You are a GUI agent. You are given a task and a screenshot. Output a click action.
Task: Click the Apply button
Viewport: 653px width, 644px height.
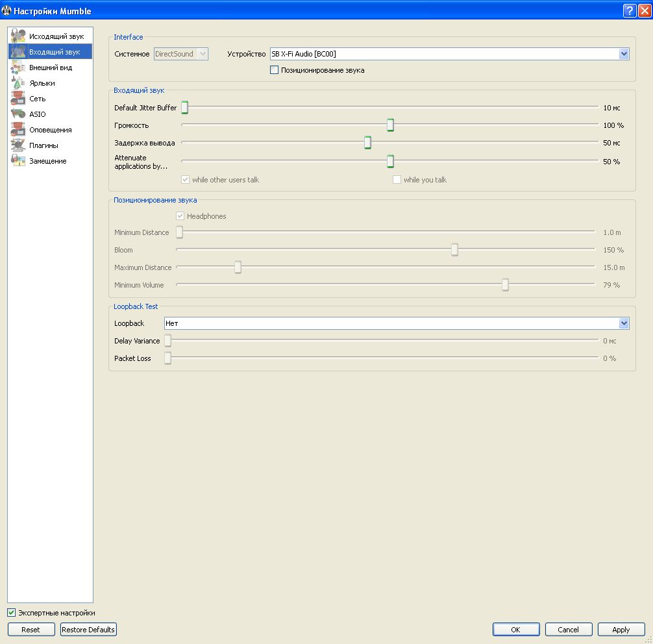621,630
